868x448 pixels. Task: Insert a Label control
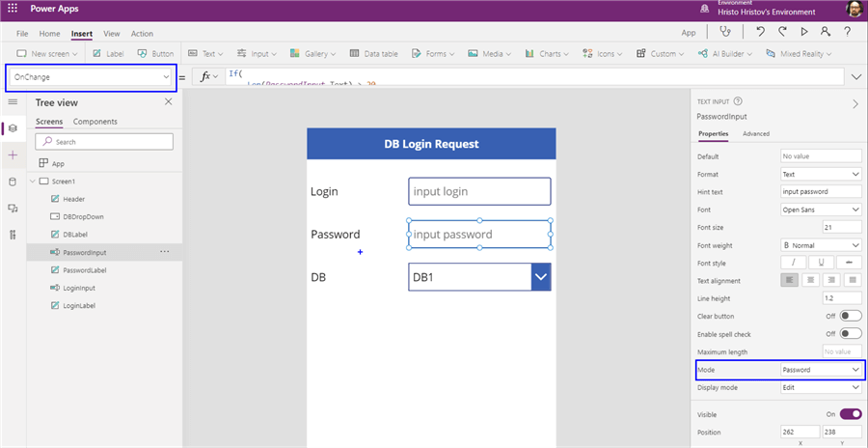[x=108, y=54]
